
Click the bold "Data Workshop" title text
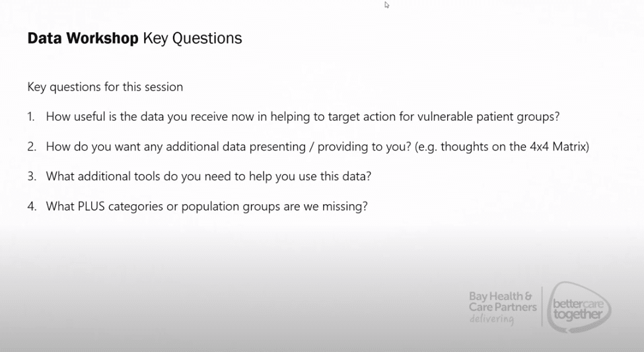pos(83,38)
